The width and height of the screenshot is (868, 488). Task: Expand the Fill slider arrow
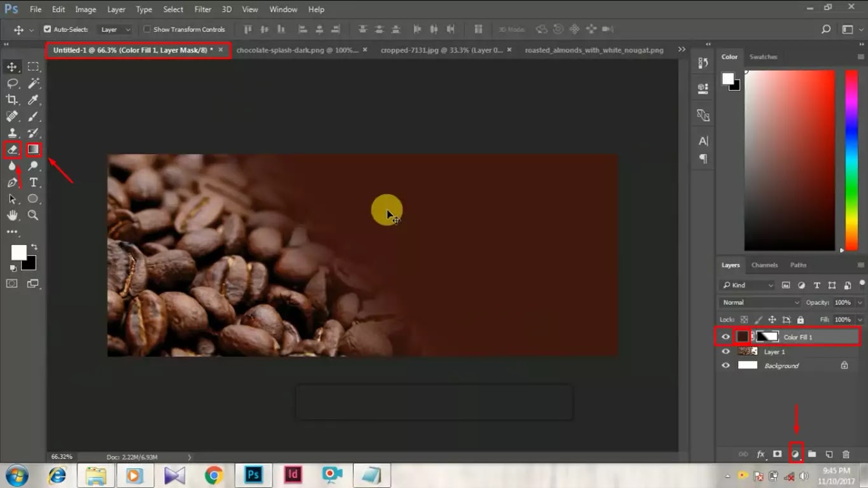click(860, 319)
